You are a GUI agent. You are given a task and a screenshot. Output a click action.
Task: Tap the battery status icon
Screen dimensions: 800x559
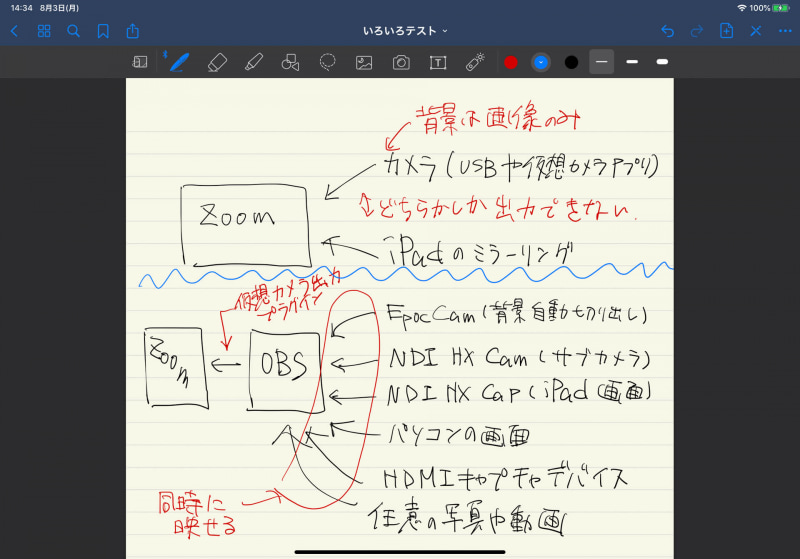[x=781, y=8]
